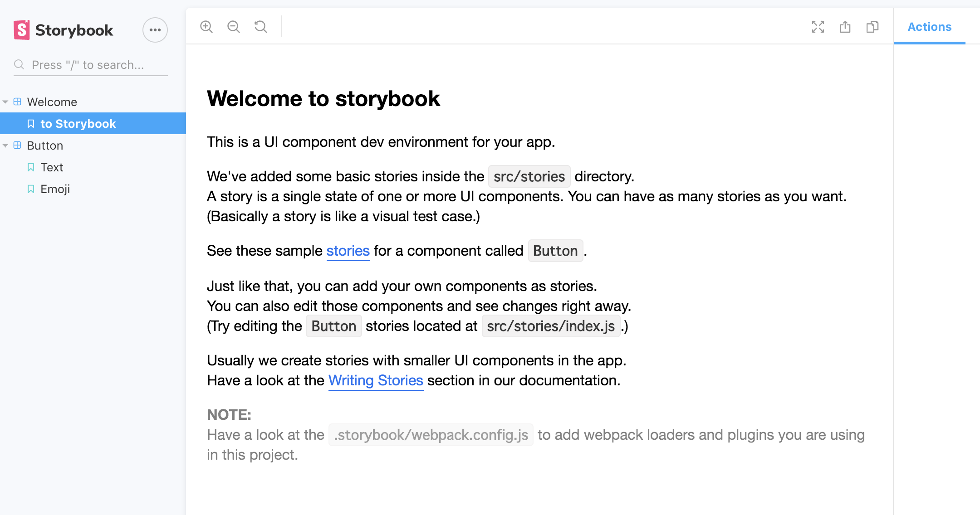Open the 'Writing Stories' documentation link
The width and height of the screenshot is (980, 515).
tap(376, 380)
